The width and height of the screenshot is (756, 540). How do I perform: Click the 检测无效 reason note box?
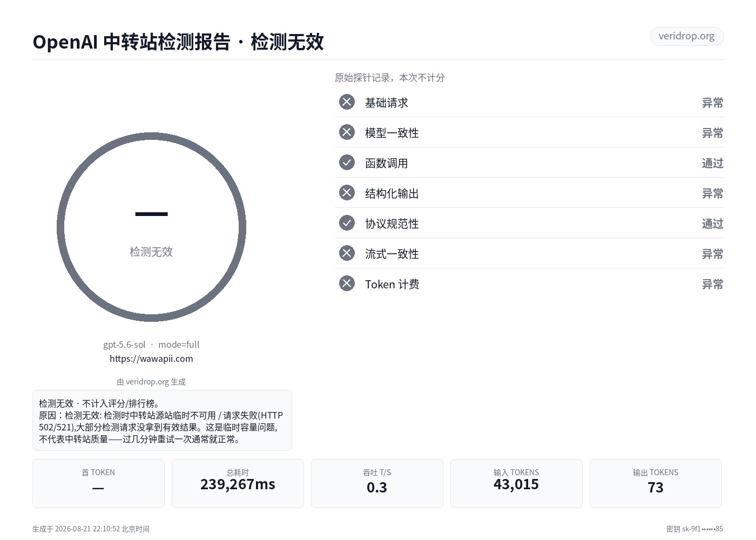click(162, 420)
